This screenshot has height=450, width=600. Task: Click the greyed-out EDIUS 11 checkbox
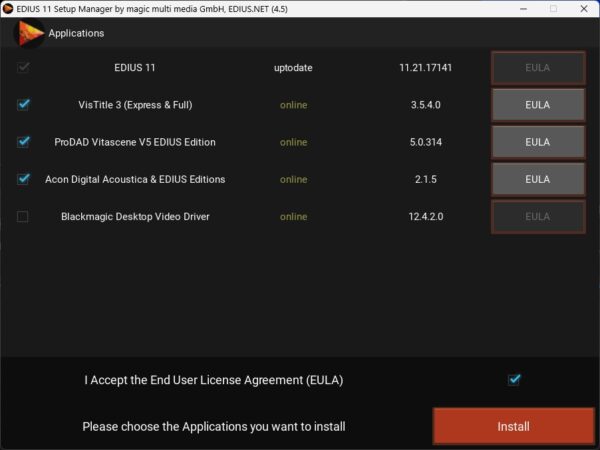click(23, 68)
